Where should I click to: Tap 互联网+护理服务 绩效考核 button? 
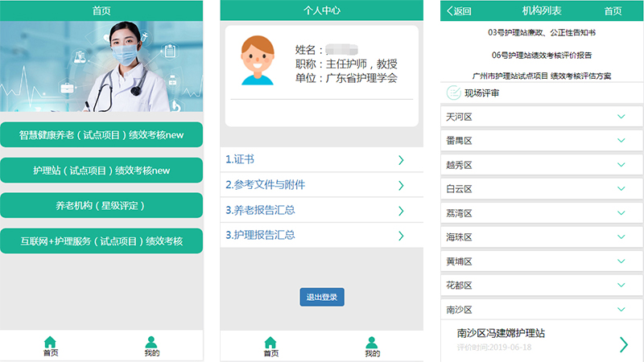[101, 241]
